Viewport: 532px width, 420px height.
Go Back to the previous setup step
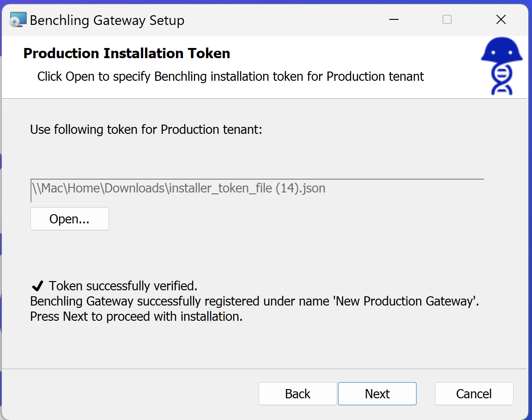pos(297,394)
